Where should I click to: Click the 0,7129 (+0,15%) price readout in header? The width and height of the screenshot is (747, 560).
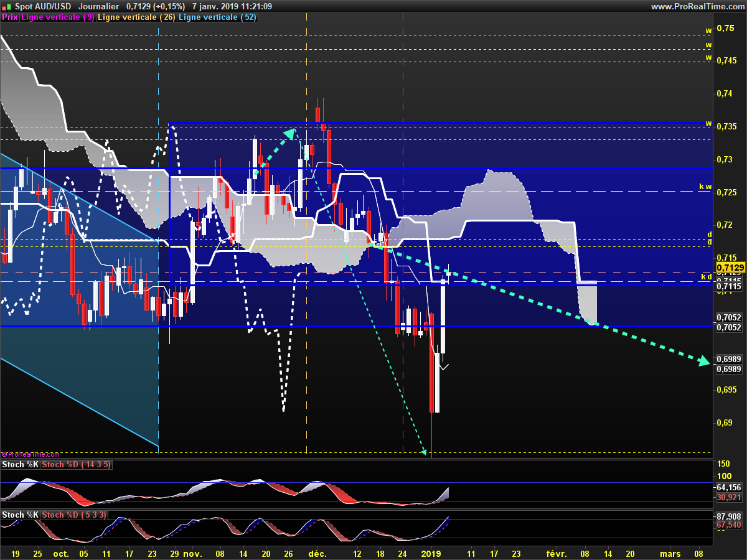155,6
